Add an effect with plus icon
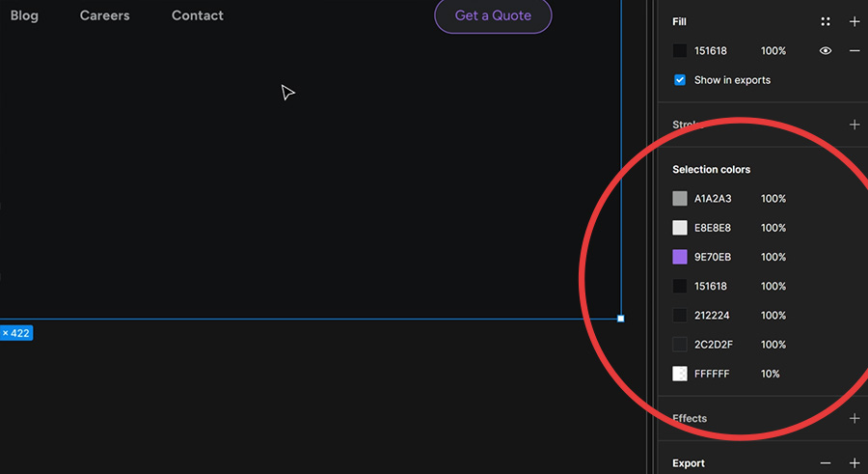Viewport: 868px width, 474px height. (854, 419)
